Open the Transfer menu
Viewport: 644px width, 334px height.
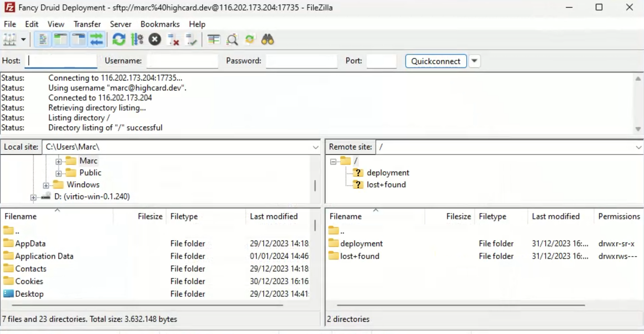(87, 24)
